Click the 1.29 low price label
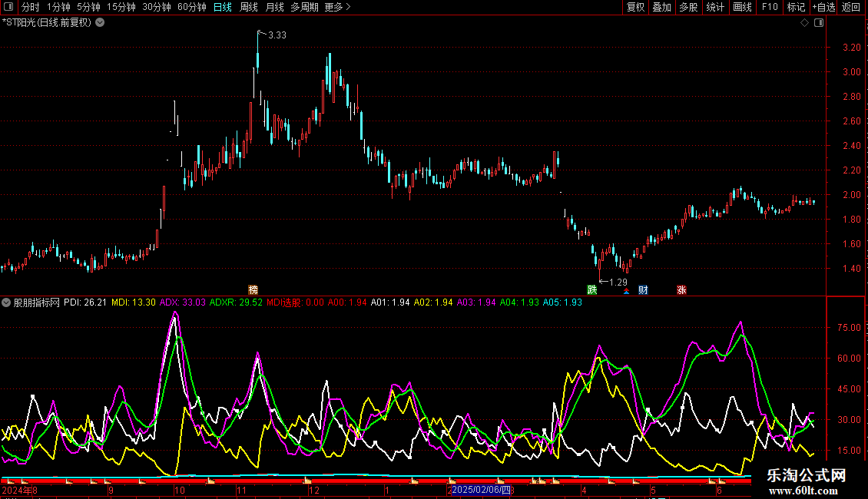The height and width of the screenshot is (499, 868). coord(618,283)
